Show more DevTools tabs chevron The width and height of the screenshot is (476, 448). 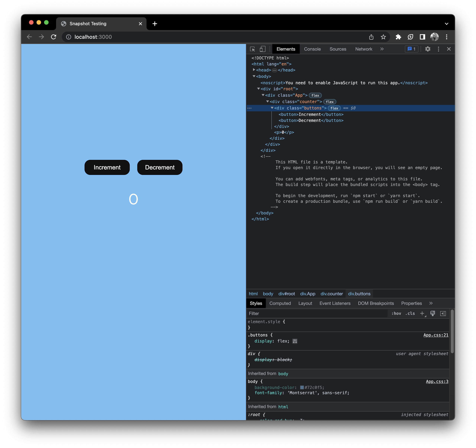coord(382,49)
